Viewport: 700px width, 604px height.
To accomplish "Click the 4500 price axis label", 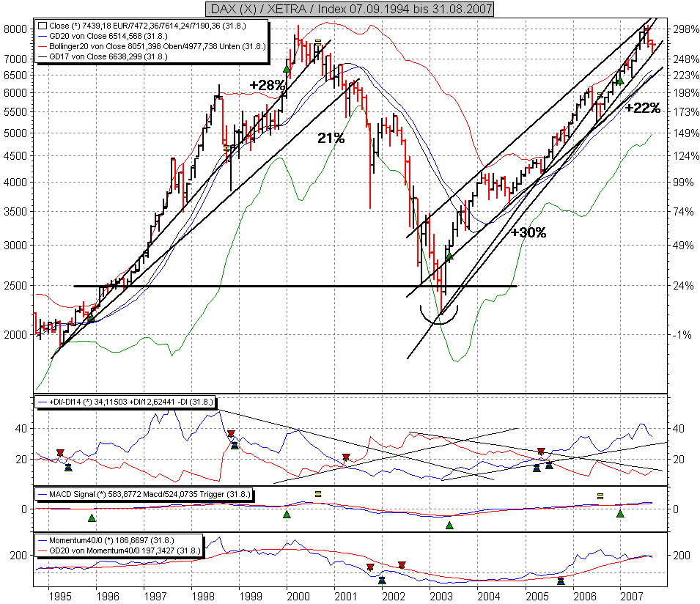I will pyautogui.click(x=15, y=156).
